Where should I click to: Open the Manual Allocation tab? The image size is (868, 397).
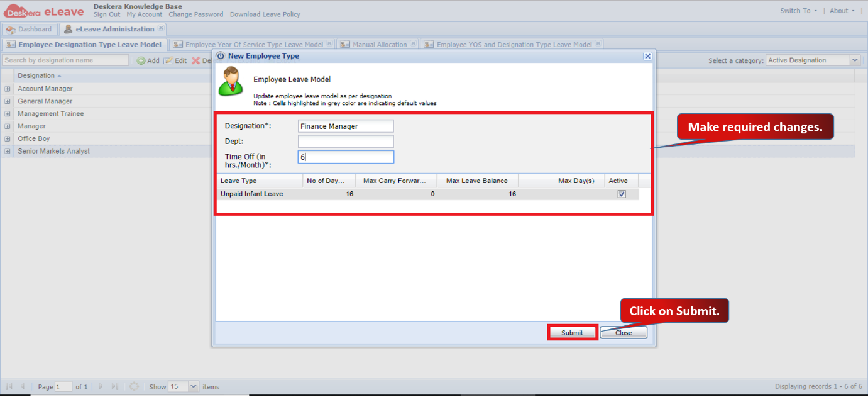377,45
